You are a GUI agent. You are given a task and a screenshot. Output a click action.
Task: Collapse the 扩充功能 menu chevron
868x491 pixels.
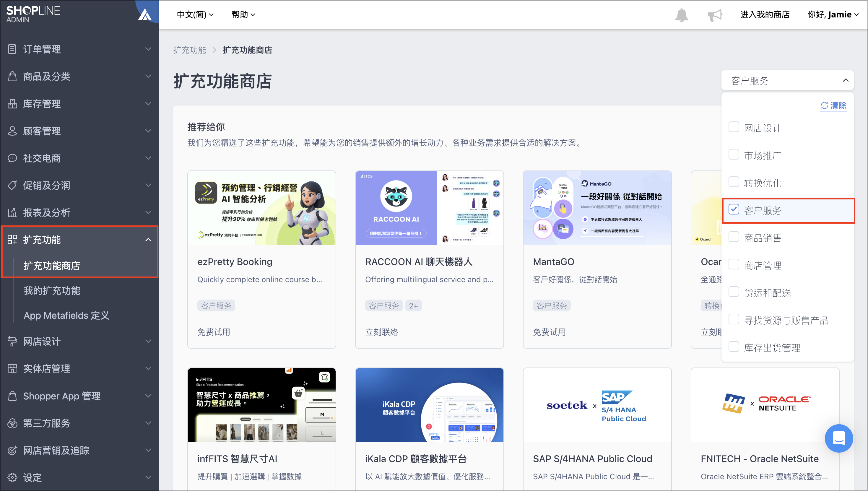pos(148,240)
